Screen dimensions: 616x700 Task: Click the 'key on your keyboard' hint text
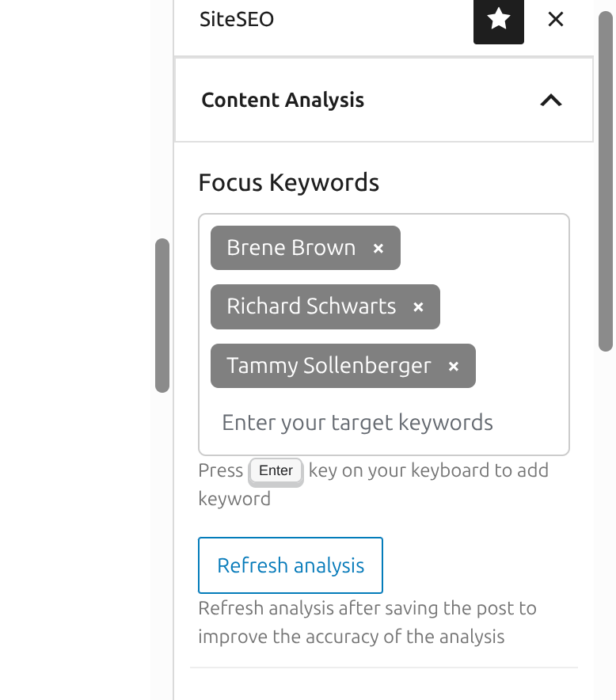pos(428,470)
